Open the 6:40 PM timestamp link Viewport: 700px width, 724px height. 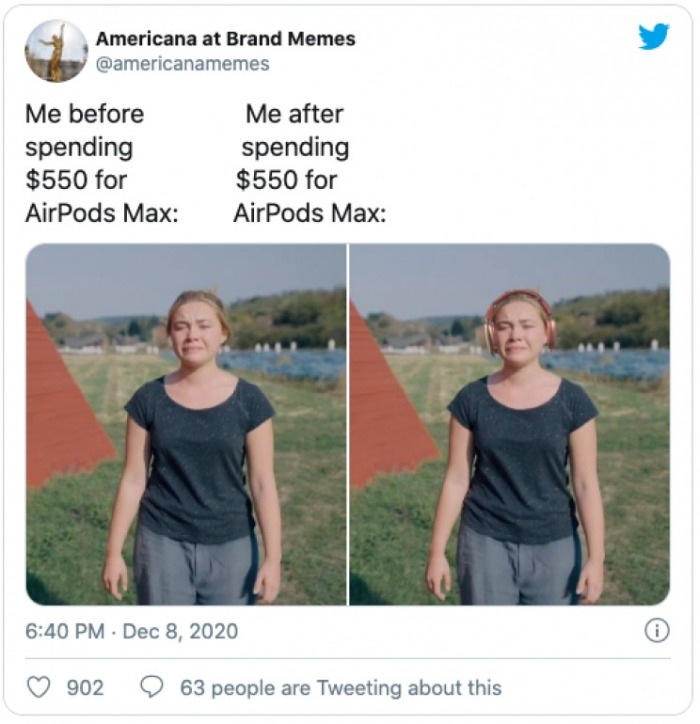(65, 632)
